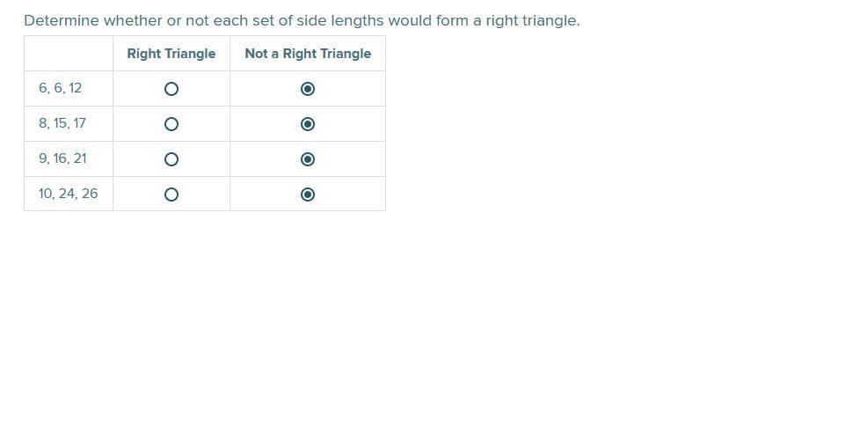The width and height of the screenshot is (868, 448).
Task: Choose Not a Right Triangle for 10, 24, 26
Action: pos(308,195)
